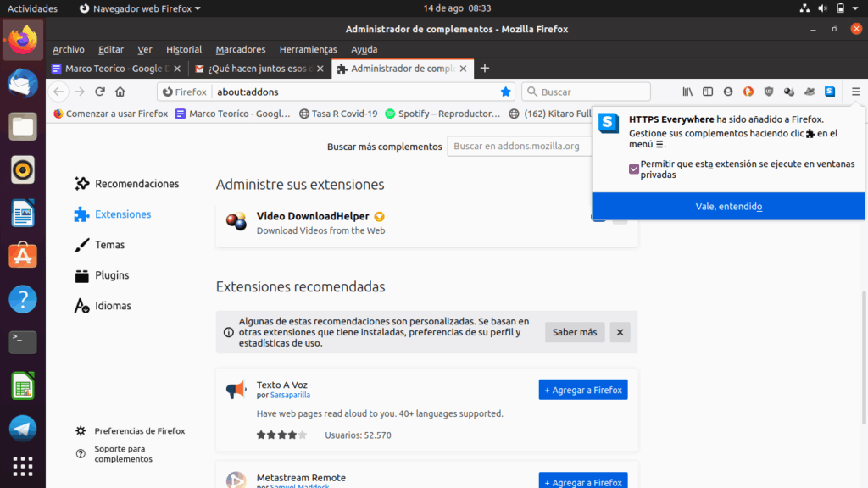Go back one page
The width and height of the screenshot is (868, 488).
(x=58, y=91)
